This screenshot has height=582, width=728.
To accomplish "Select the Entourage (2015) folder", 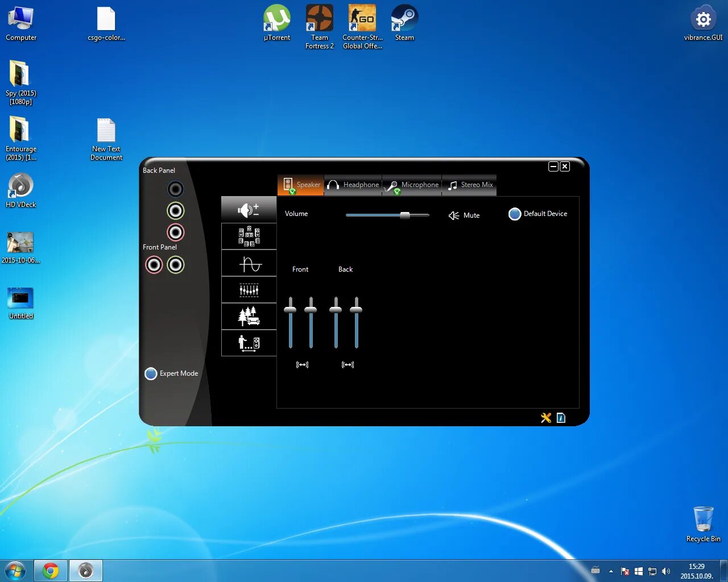I will 21,138.
